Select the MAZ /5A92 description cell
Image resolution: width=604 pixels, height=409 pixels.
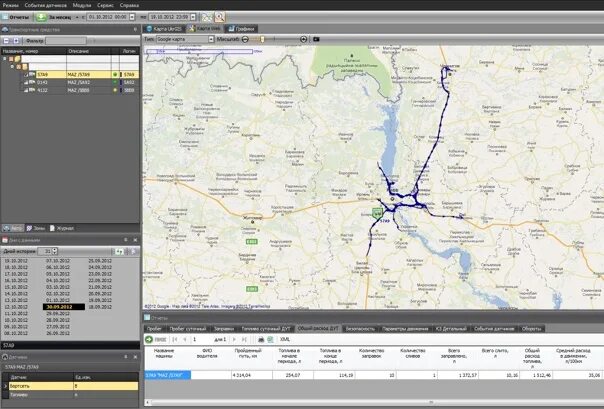[89, 82]
